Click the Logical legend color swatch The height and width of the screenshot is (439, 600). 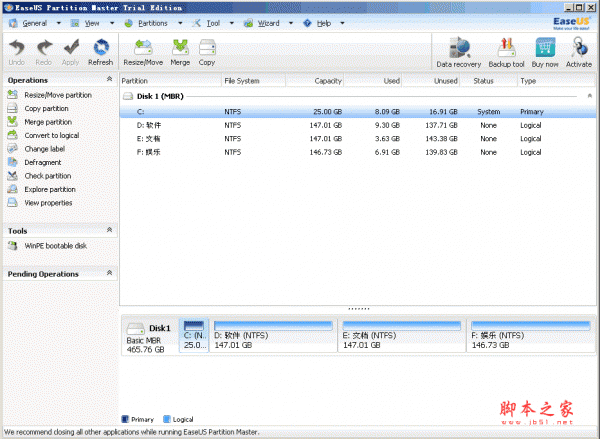click(x=166, y=419)
